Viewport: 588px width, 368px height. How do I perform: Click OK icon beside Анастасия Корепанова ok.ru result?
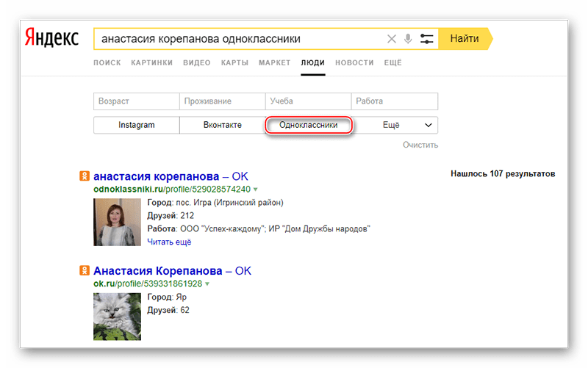click(85, 270)
